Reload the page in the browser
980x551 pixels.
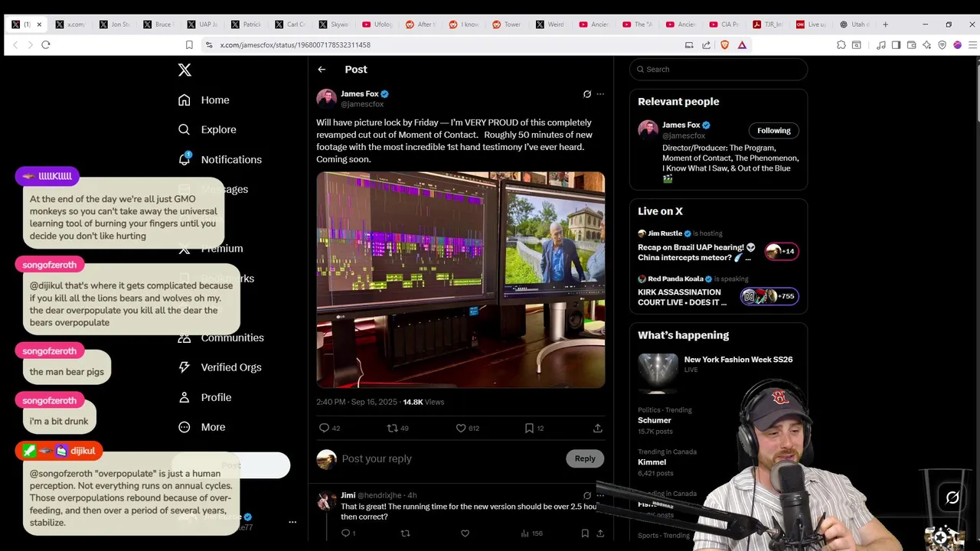(46, 45)
